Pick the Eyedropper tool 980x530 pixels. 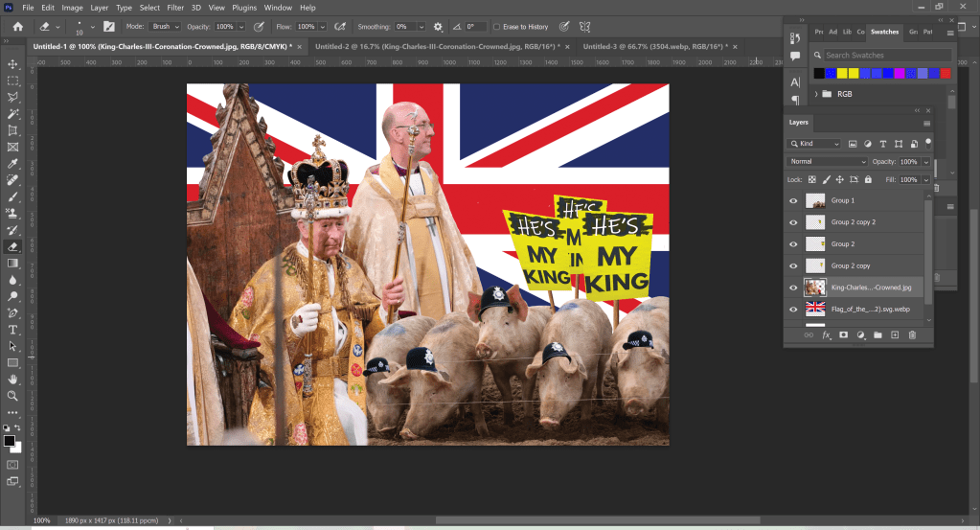click(13, 163)
